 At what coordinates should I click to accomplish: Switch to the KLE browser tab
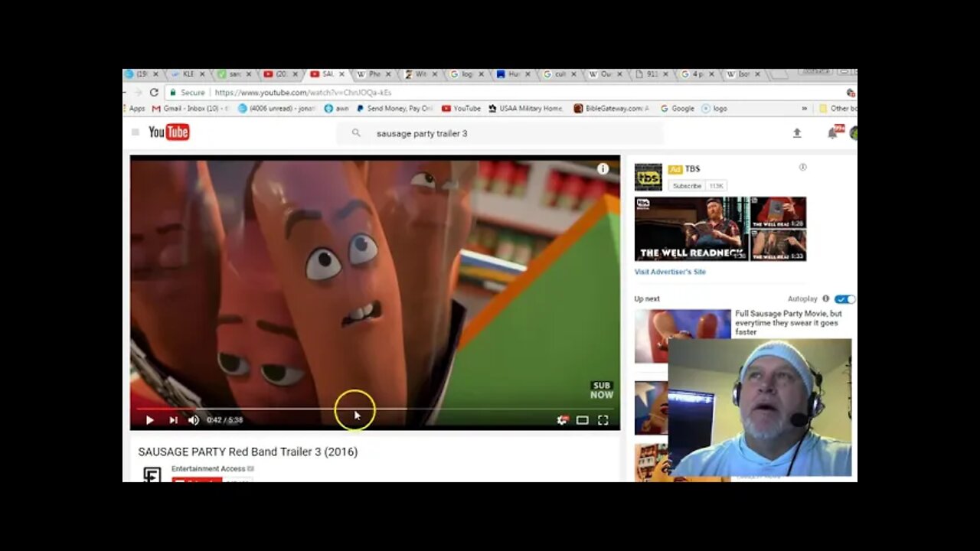click(188, 74)
